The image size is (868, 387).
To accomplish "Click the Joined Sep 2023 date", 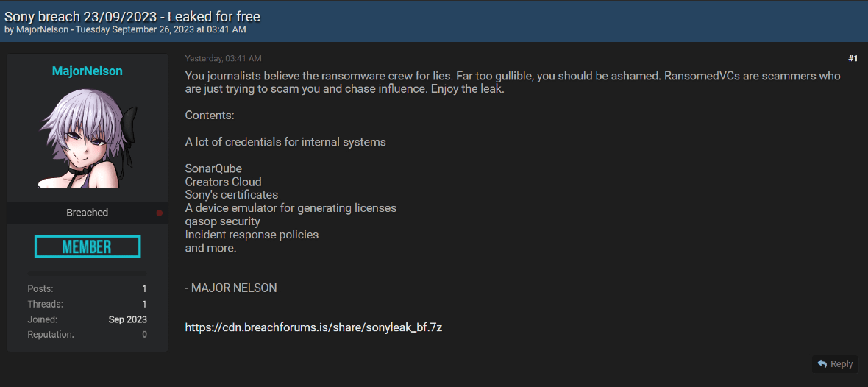I will 128,319.
